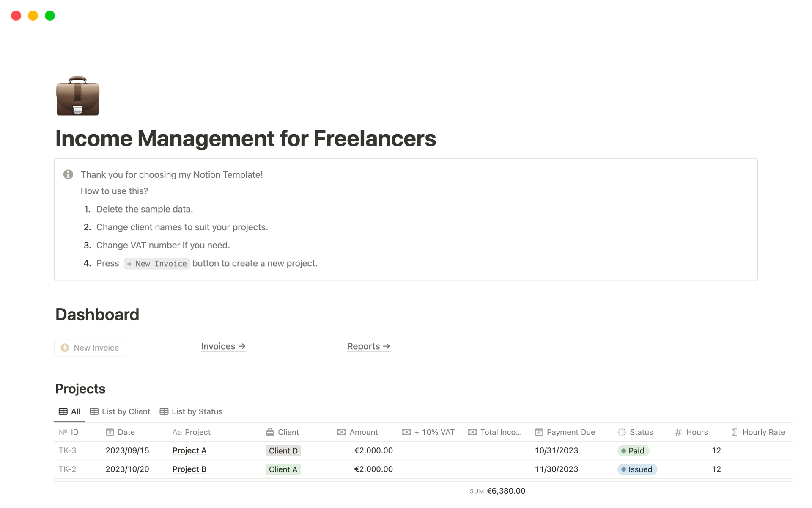The height and width of the screenshot is (508, 812).
Task: Click the VAT currency icon
Action: 407,433
